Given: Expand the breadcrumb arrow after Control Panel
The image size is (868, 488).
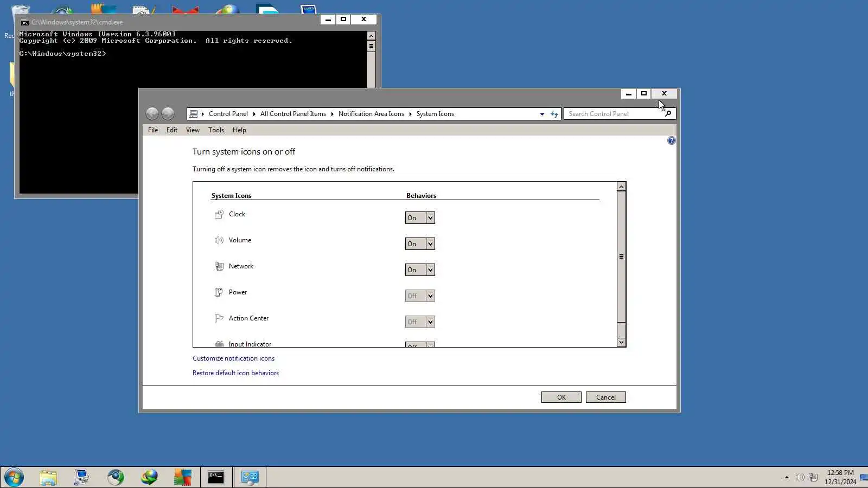Looking at the screenshot, I should [x=254, y=114].
